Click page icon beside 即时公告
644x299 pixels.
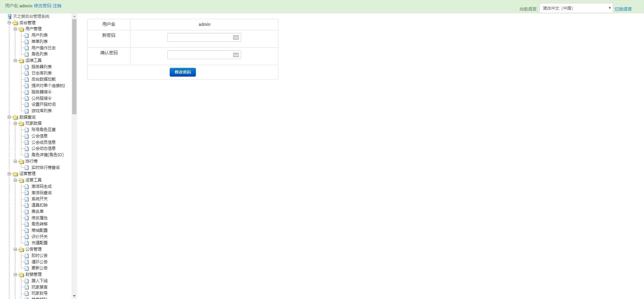(27, 256)
